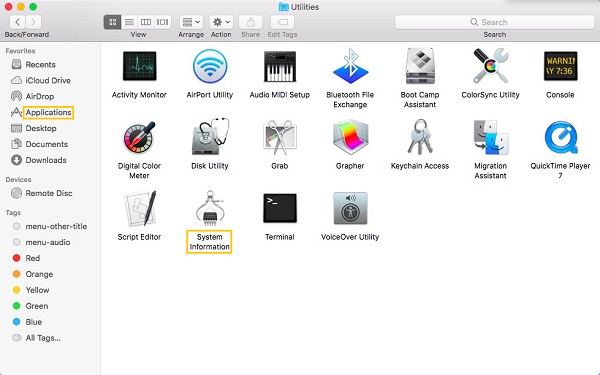Click the Edit Tags toolbar button

pos(282,22)
